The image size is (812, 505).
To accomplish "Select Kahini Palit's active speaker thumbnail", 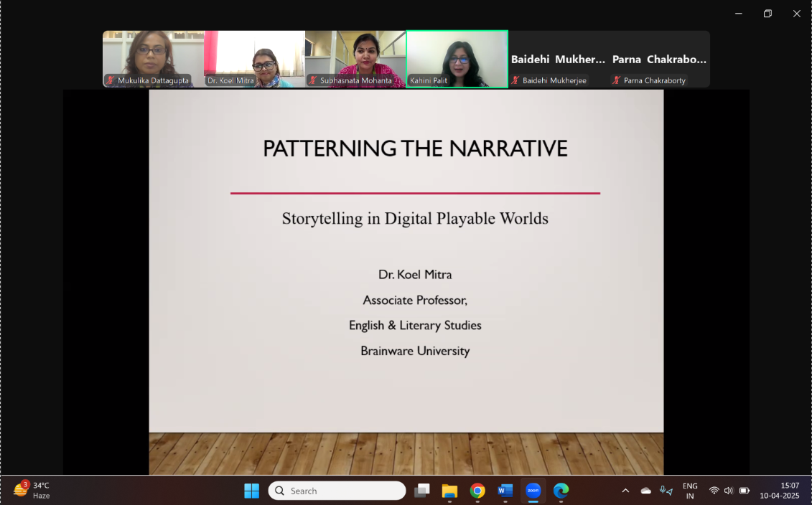I will tap(457, 59).
